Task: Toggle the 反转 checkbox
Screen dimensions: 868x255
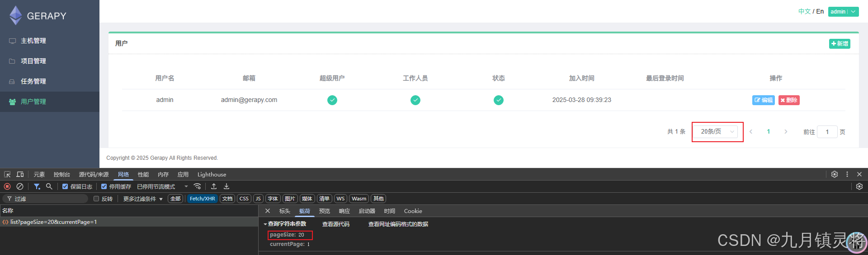Action: [x=96, y=199]
